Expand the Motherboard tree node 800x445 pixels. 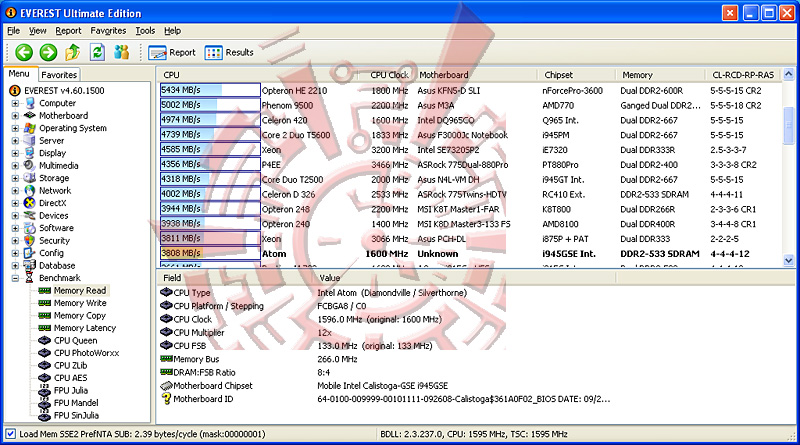click(15, 116)
